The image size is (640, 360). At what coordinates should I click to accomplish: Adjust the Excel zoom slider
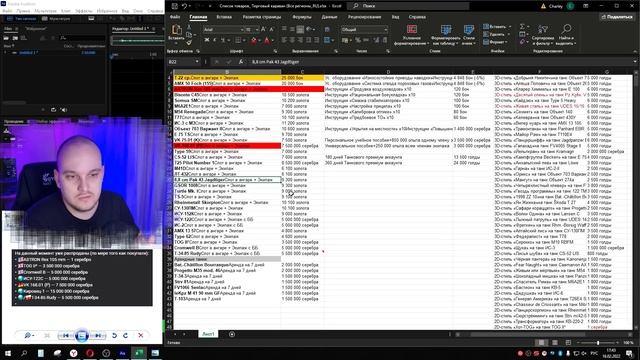coord(598,343)
